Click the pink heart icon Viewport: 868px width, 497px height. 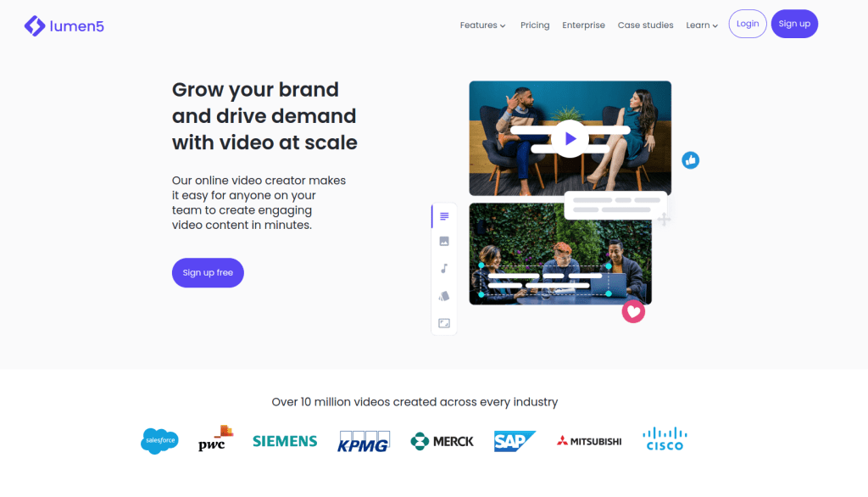(633, 311)
